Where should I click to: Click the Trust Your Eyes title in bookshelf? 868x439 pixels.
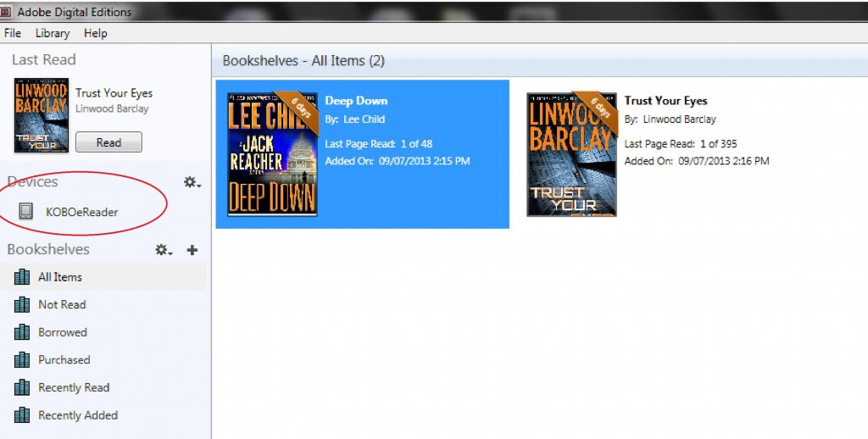click(666, 101)
